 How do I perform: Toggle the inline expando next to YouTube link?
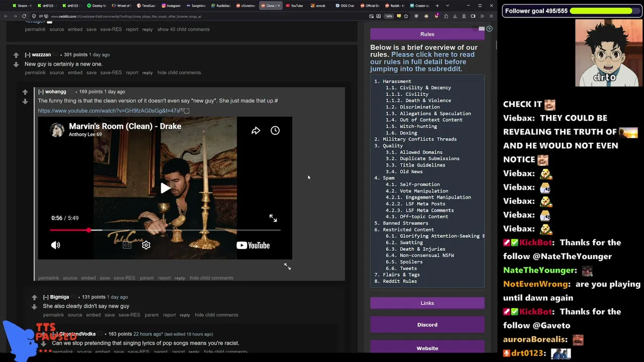pos(187,111)
